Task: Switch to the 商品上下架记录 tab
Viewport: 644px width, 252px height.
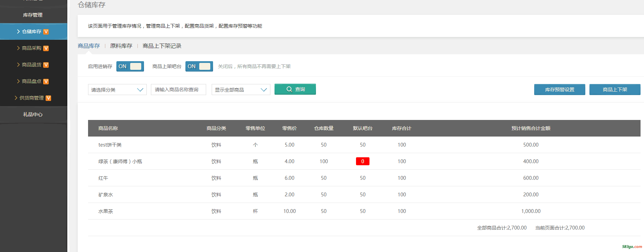Action: 162,46
